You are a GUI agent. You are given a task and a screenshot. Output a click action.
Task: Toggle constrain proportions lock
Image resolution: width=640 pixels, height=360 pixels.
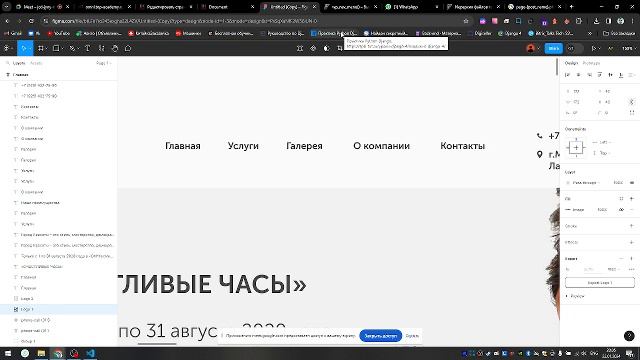631,102
